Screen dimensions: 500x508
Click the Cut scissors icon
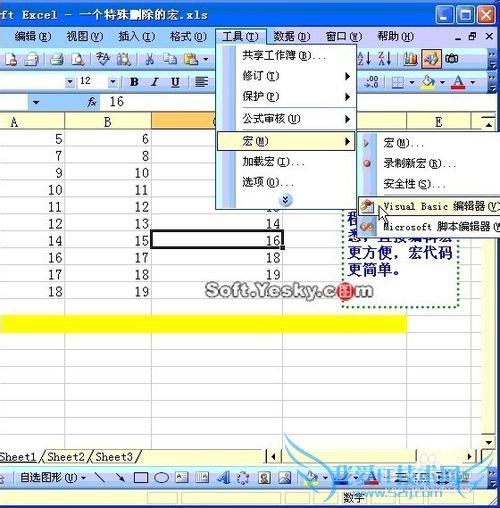(150, 59)
